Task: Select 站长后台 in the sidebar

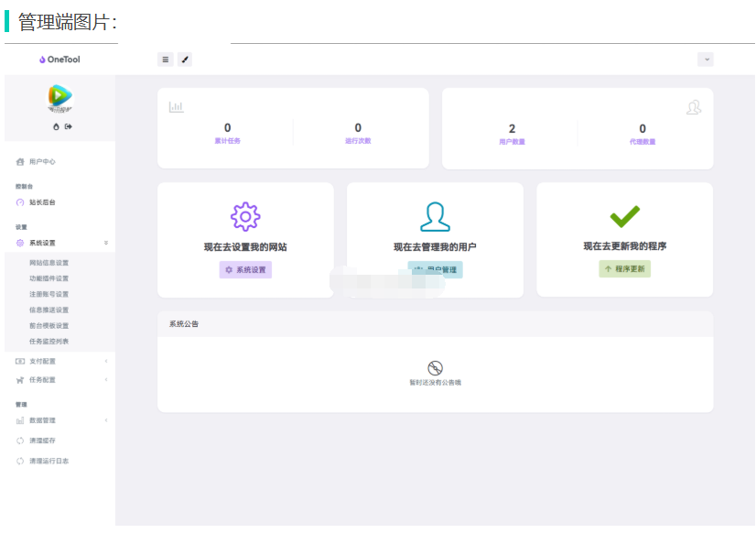Action: tap(42, 202)
